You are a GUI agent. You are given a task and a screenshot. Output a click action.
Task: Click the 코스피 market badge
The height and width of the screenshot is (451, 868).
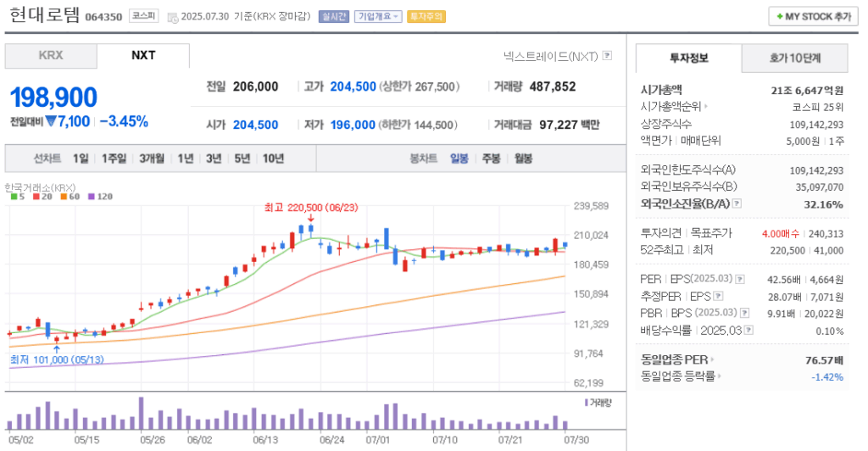tap(144, 16)
